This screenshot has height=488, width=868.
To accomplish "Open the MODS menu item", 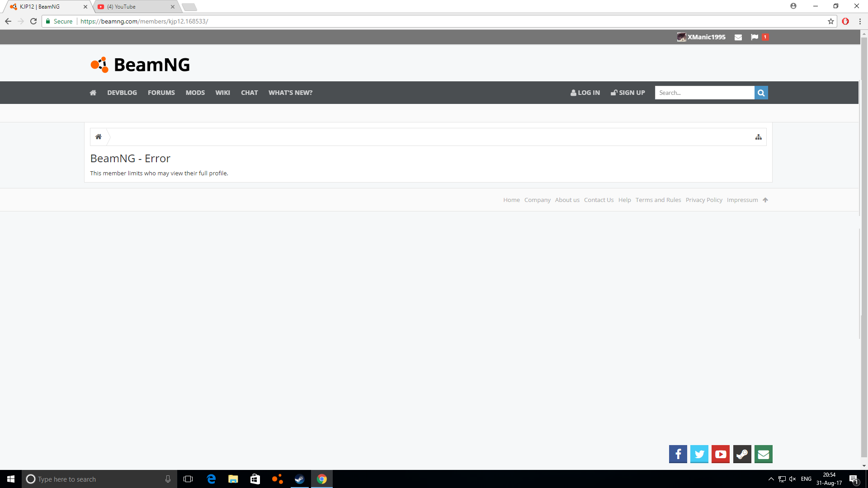I will tap(195, 93).
